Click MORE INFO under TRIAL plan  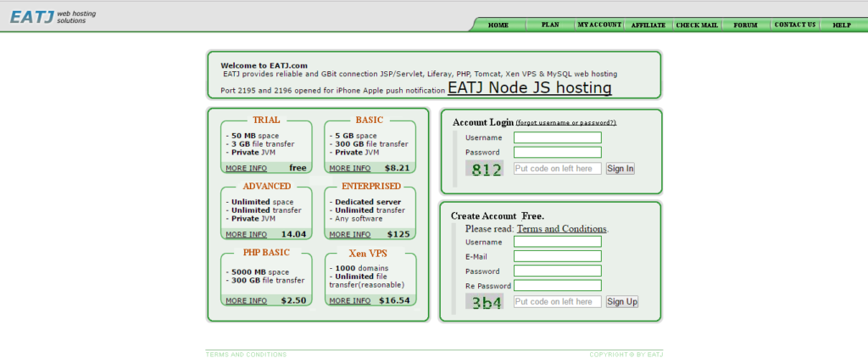(246, 168)
